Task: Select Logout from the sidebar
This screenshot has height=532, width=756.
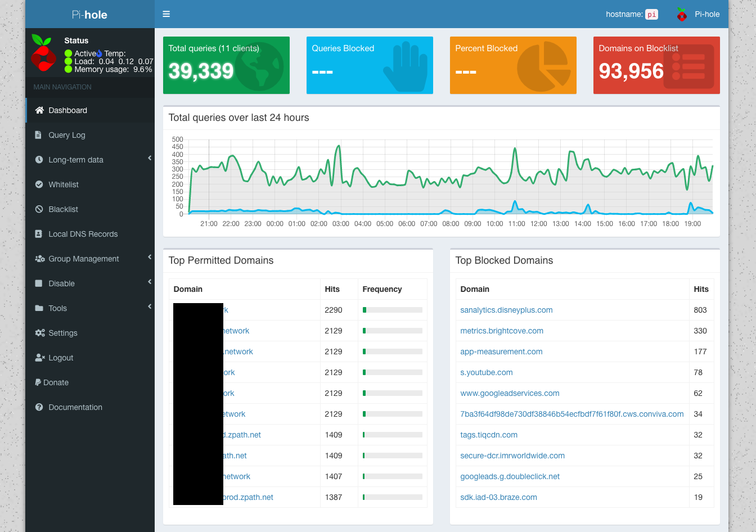Action: 61,358
